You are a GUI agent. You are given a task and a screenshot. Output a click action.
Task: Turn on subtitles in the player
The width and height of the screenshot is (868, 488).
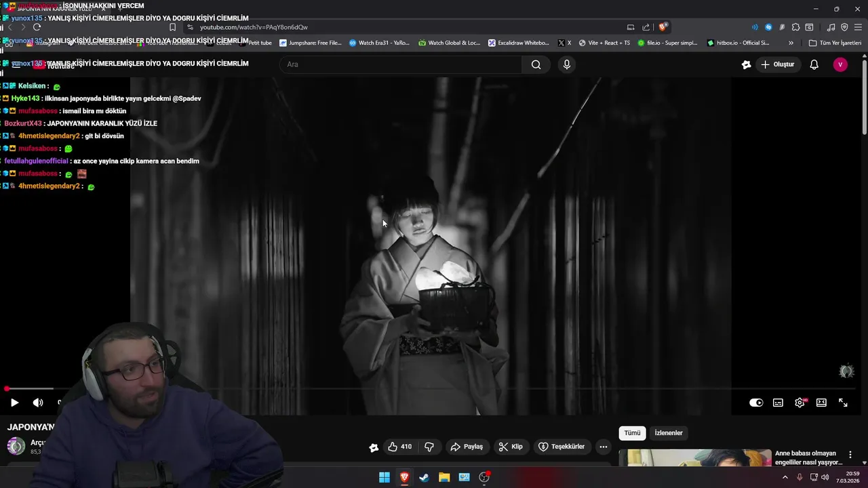[x=778, y=403]
